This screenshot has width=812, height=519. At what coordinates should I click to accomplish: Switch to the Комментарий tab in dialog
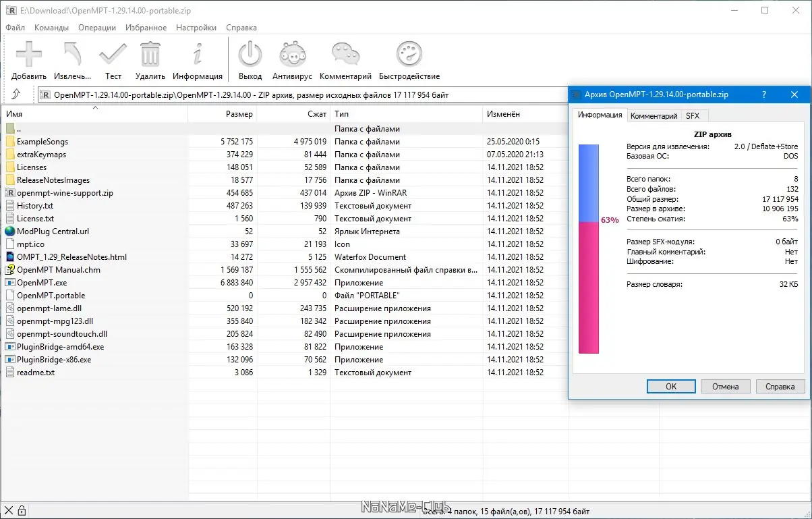pyautogui.click(x=654, y=116)
